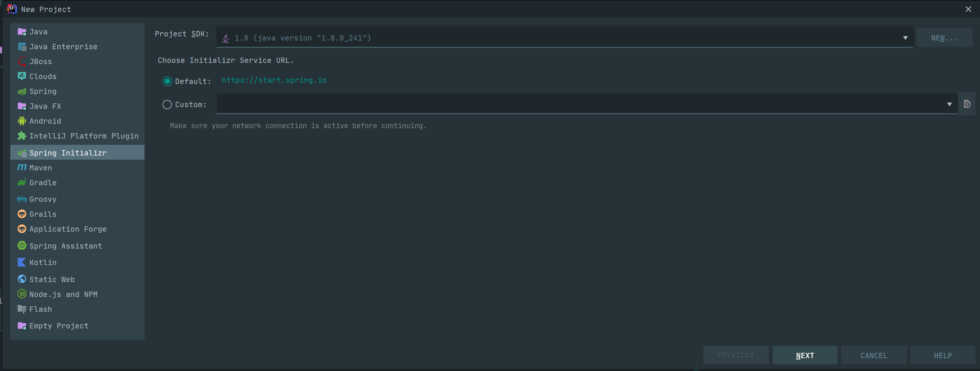980x371 pixels.
Task: Click the red JBoss icon
Action: pyautogui.click(x=22, y=62)
